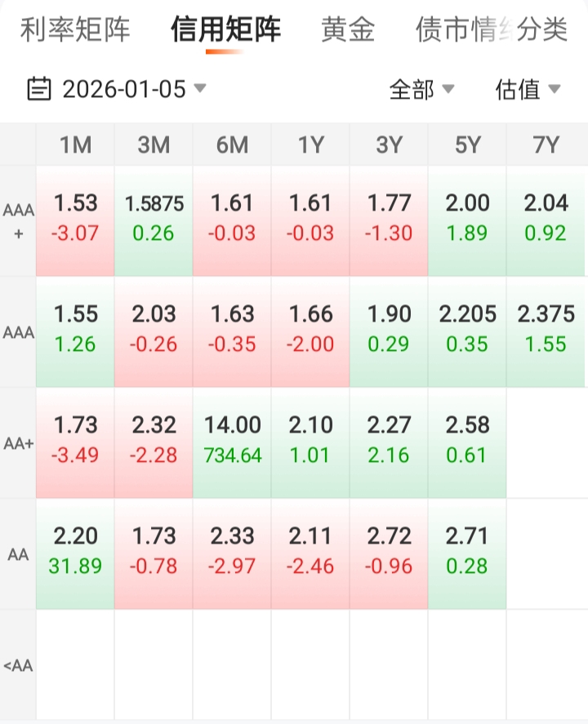
Task: Click the AA+ row label
Action: 18,443
